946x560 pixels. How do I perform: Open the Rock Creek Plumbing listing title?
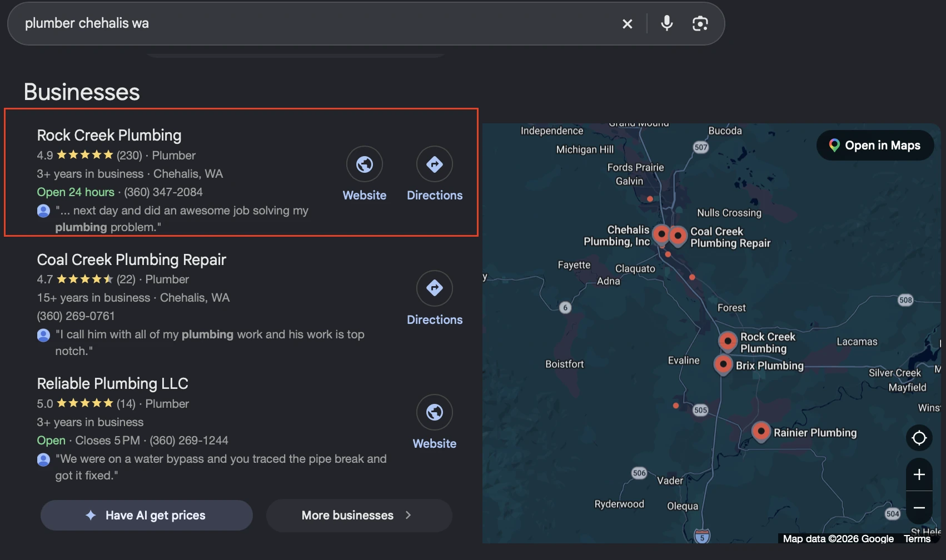tap(109, 135)
